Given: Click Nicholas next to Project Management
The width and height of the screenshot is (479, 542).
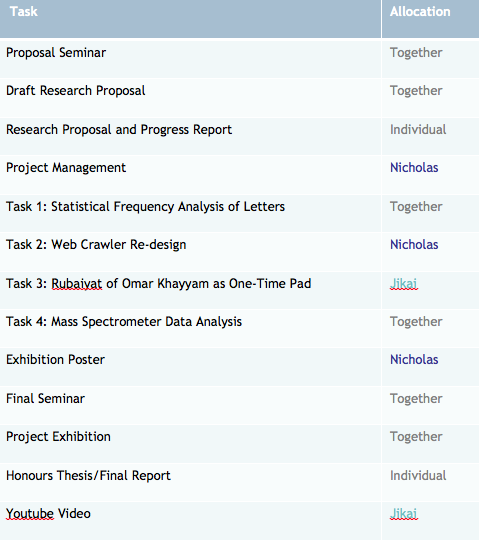Looking at the screenshot, I should coord(414,168).
